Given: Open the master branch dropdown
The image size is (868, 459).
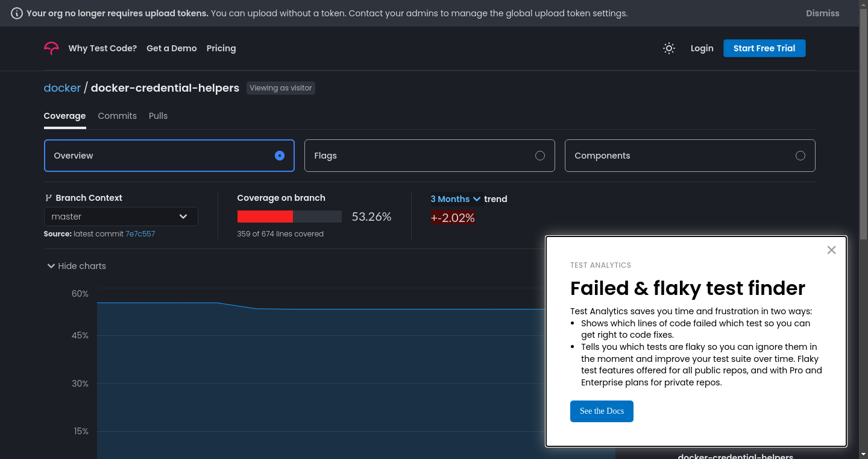Looking at the screenshot, I should (121, 217).
